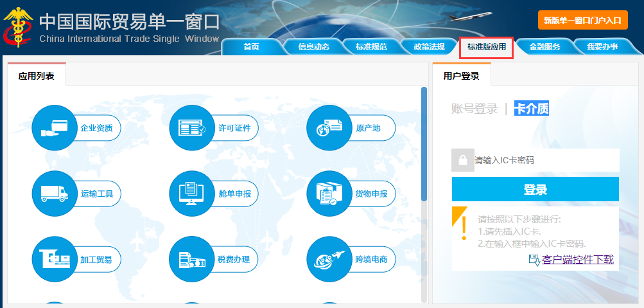
Task: Click the 跨境电商 label
Action: point(371,260)
